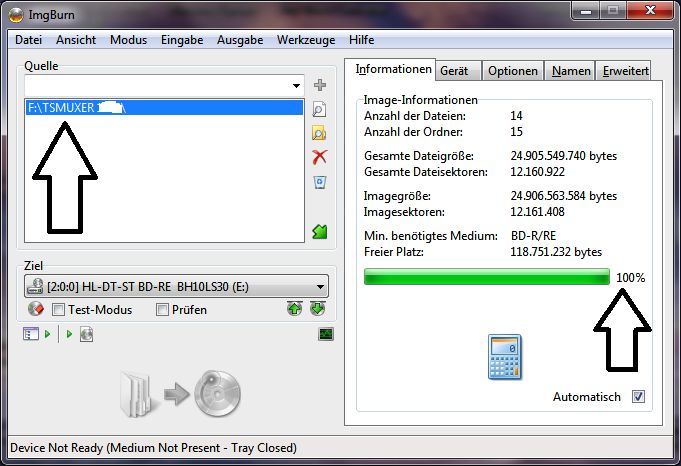Viewport: 681px width, 466px height.
Task: Open the Datei menu
Action: 29,40
